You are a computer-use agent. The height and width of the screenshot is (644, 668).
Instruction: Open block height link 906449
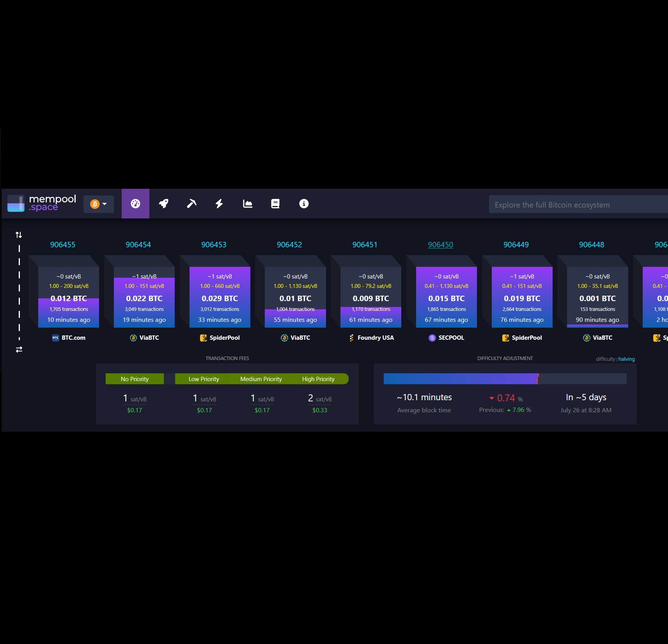coord(516,245)
